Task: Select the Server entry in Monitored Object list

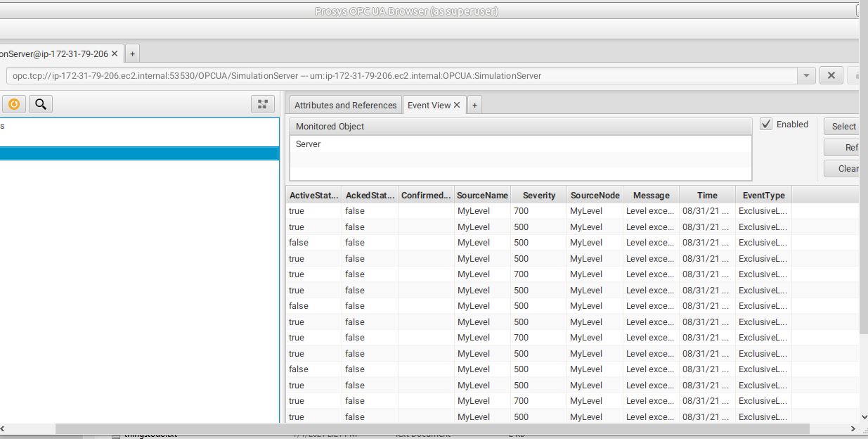Action: (521, 144)
